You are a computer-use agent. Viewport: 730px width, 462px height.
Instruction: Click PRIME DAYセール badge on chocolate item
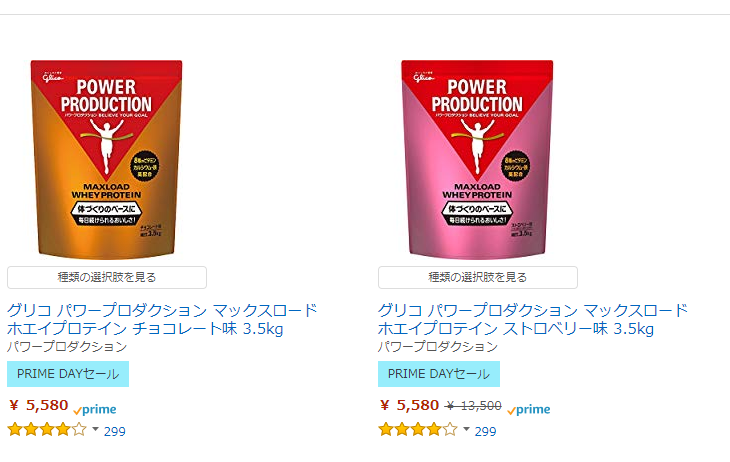tap(68, 374)
